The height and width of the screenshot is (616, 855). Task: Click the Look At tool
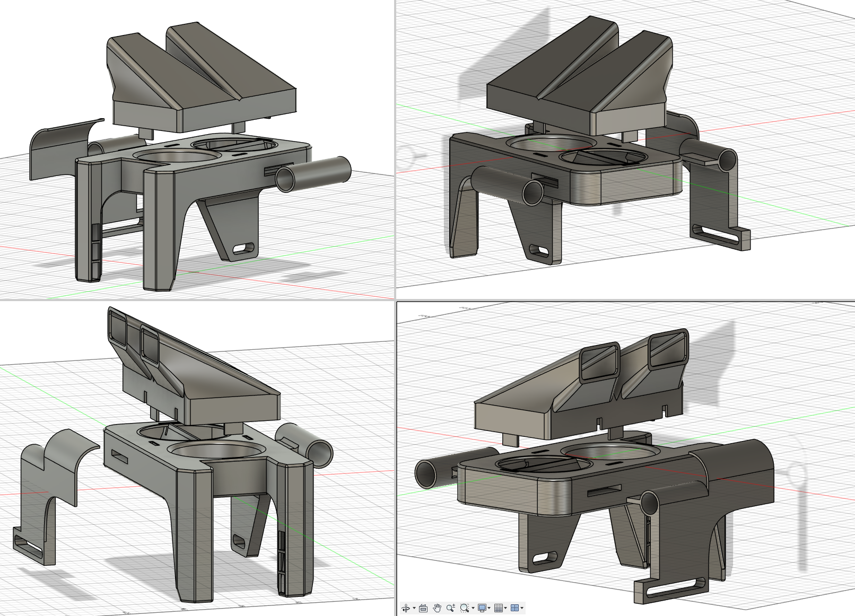click(x=423, y=608)
